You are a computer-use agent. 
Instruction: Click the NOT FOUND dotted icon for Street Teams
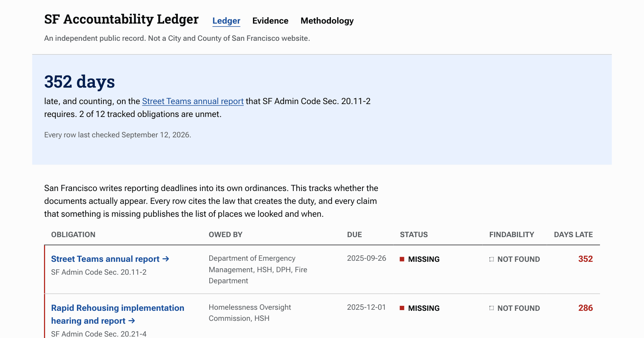(492, 259)
